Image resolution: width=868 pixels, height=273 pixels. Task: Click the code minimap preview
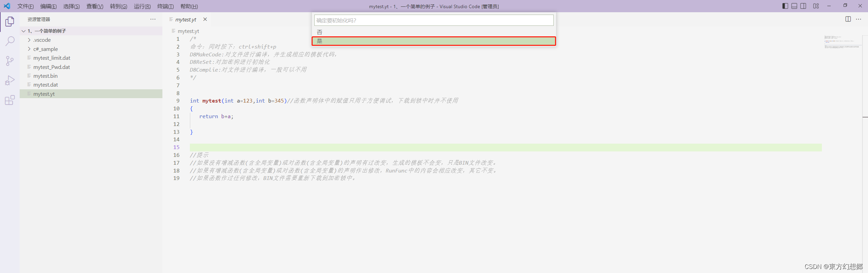842,42
